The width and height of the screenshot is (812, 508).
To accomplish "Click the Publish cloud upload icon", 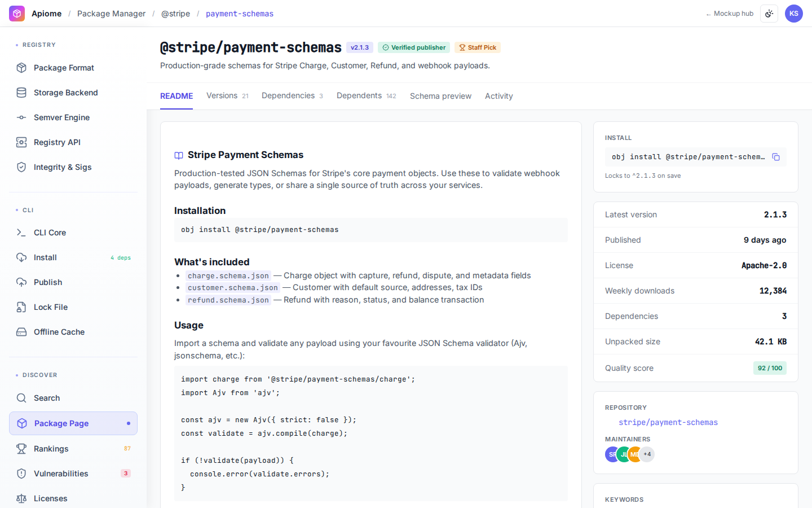I will [x=21, y=282].
